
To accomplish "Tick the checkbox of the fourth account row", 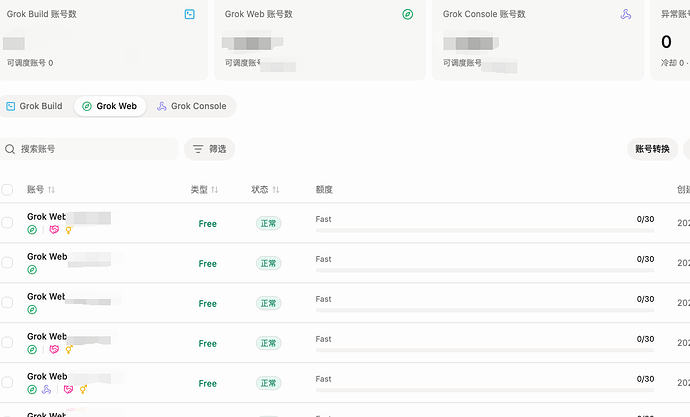I will (x=7, y=342).
